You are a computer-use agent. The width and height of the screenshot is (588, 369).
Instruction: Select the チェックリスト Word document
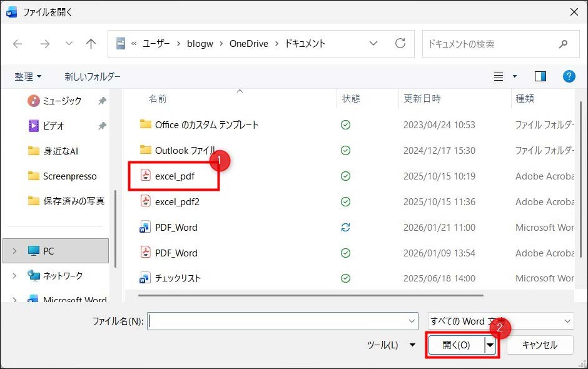178,278
